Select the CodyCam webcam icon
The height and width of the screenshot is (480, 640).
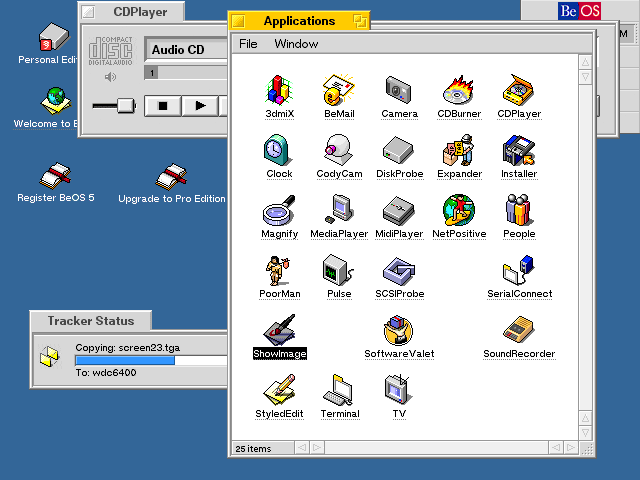coord(338,150)
